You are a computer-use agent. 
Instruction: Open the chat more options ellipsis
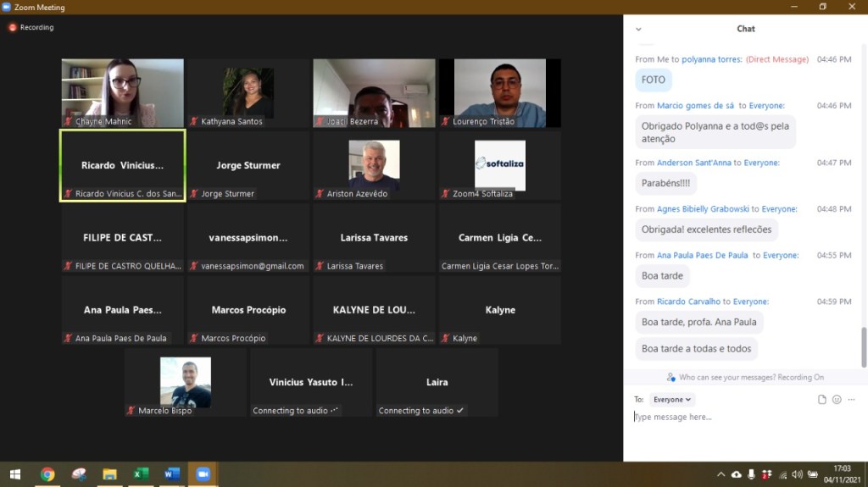tap(852, 400)
